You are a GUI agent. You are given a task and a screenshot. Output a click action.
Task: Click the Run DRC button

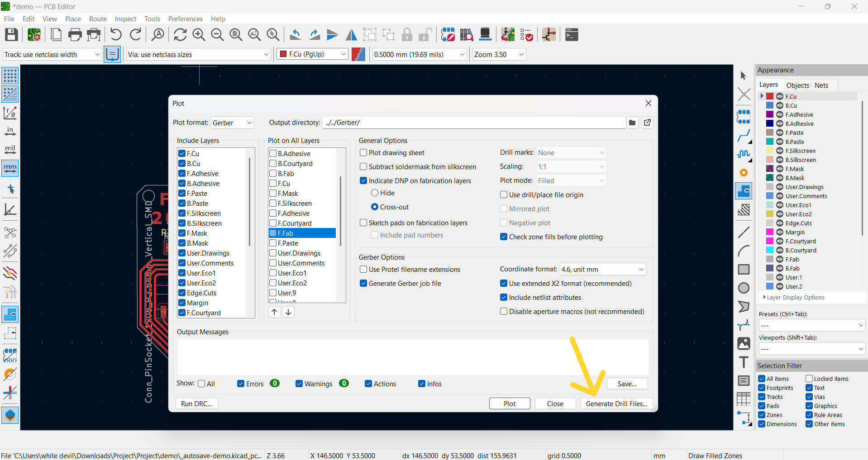click(x=196, y=403)
